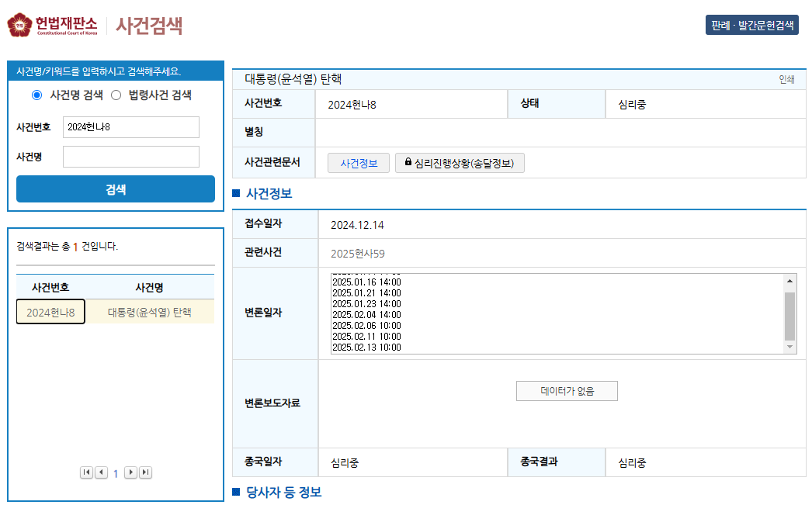Screen dimensions: 812x505
Task: Click inside the 사건명 input field
Action: click(x=130, y=156)
